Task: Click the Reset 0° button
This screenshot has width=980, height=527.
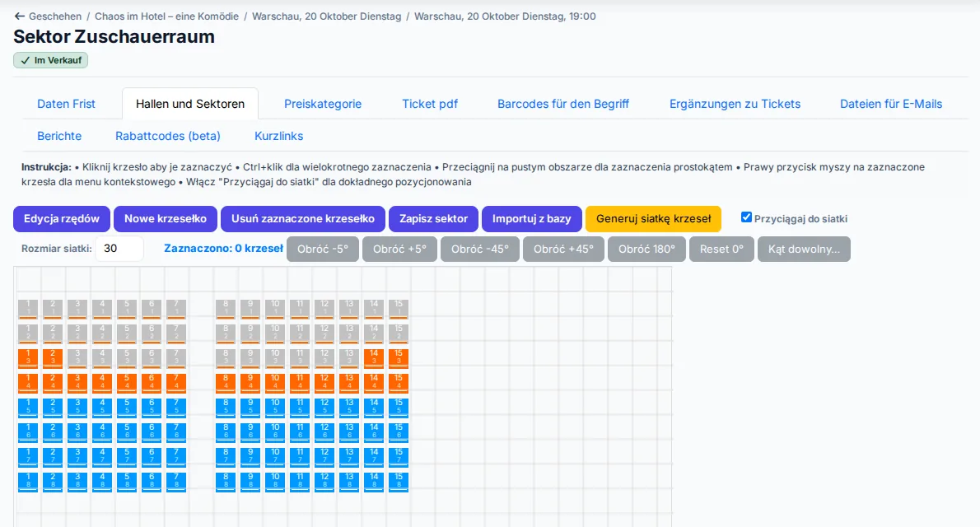Action: 722,249
